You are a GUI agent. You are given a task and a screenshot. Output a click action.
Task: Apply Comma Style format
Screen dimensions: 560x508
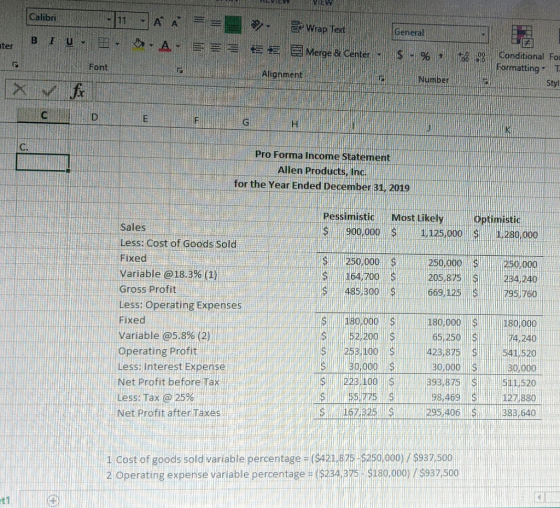coord(442,56)
